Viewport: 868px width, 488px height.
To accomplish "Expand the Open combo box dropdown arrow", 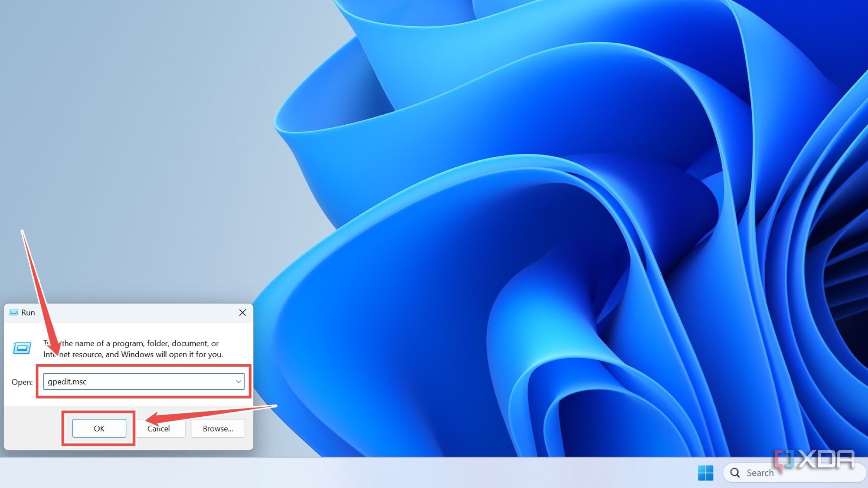I will (238, 381).
